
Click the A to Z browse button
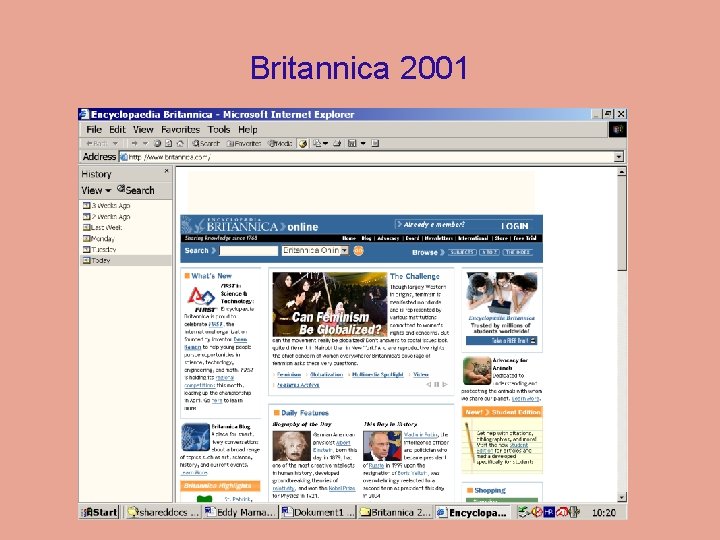[489, 252]
